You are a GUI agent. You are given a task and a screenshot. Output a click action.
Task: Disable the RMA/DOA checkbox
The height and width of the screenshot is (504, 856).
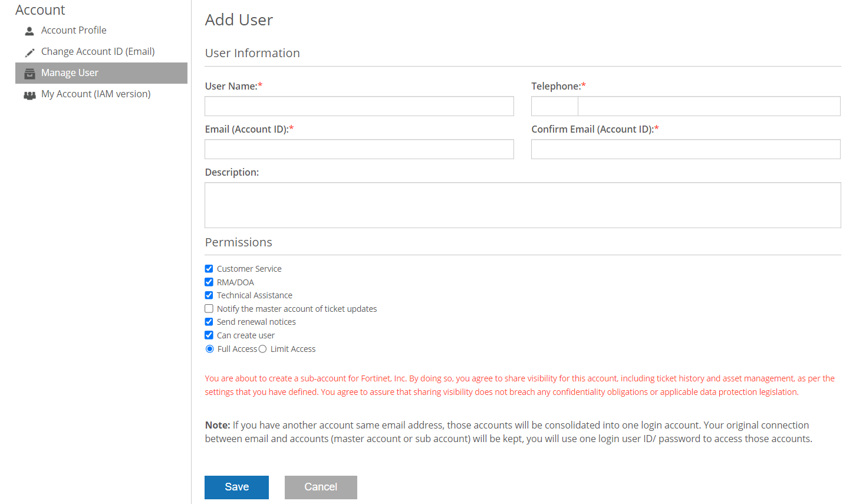click(x=209, y=282)
